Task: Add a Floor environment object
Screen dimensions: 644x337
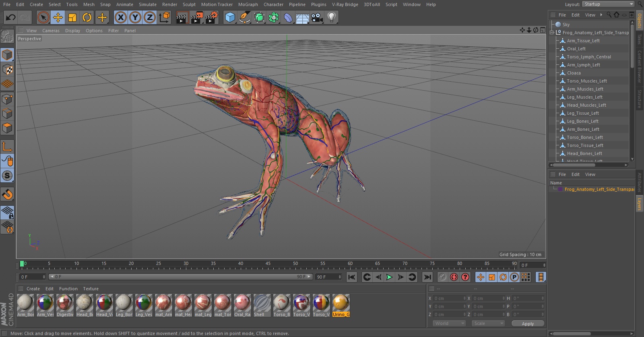Action: point(303,17)
